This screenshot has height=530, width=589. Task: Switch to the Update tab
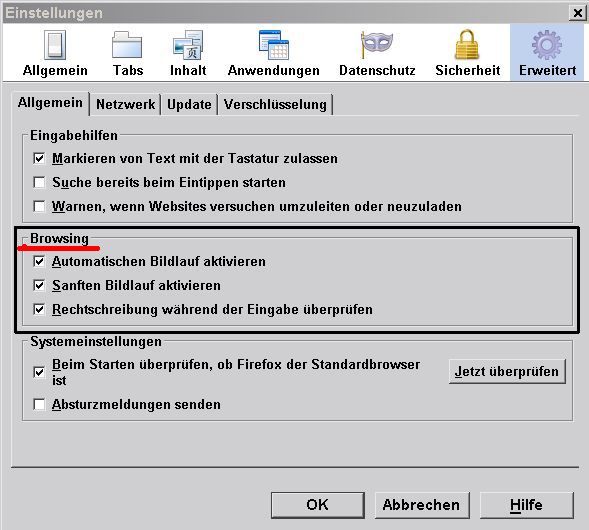(x=189, y=104)
